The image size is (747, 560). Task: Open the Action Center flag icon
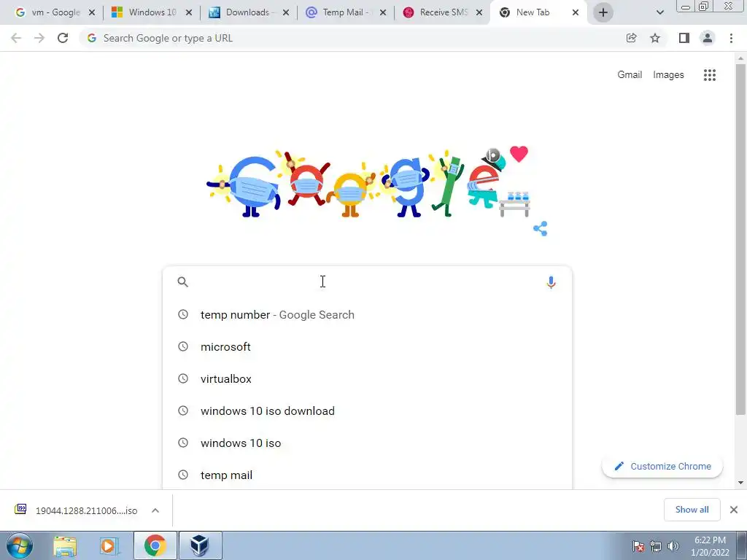click(x=638, y=546)
